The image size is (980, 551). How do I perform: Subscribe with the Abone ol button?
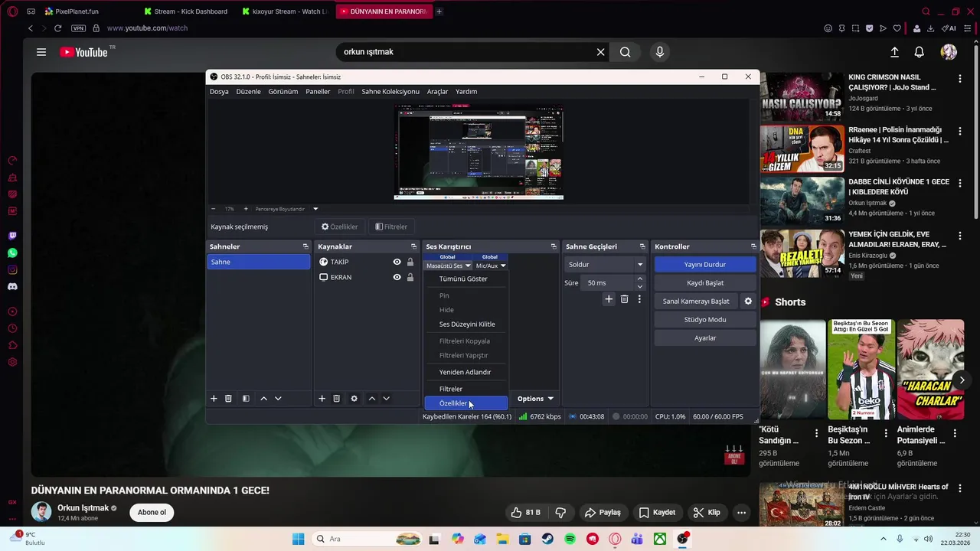coord(152,513)
